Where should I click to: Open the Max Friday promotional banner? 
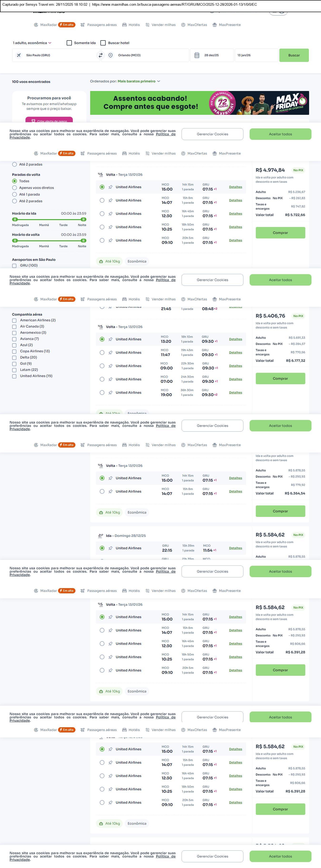coord(199,103)
